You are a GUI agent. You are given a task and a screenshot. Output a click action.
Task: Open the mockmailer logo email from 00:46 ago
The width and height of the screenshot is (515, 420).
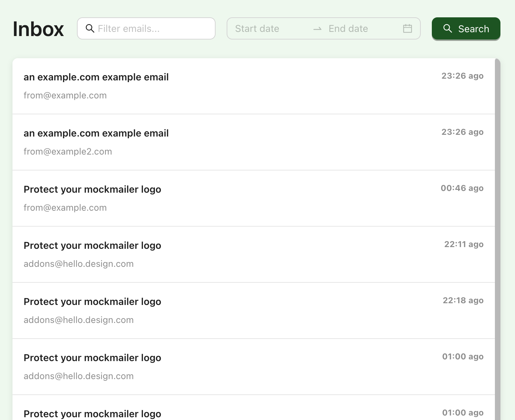(254, 198)
